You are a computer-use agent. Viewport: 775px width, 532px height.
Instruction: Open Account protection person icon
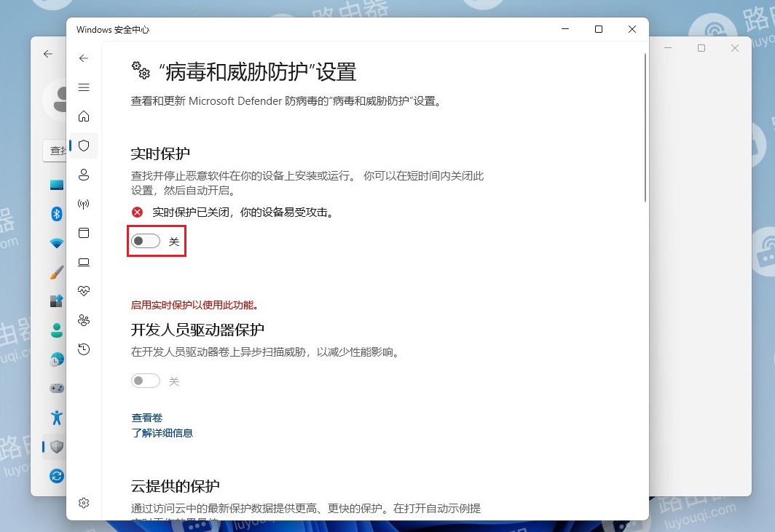point(84,175)
